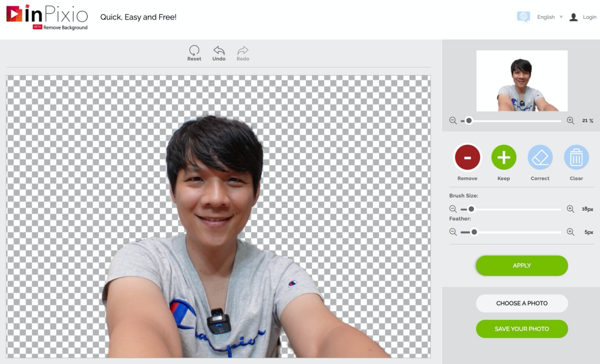This screenshot has height=364, width=600.
Task: Choose the Correct eraser tool
Action: point(540,158)
